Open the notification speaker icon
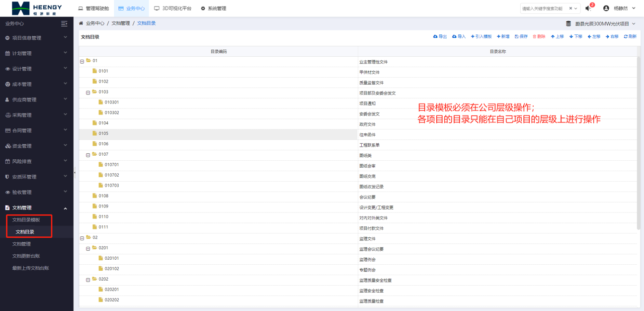 pyautogui.click(x=588, y=8)
